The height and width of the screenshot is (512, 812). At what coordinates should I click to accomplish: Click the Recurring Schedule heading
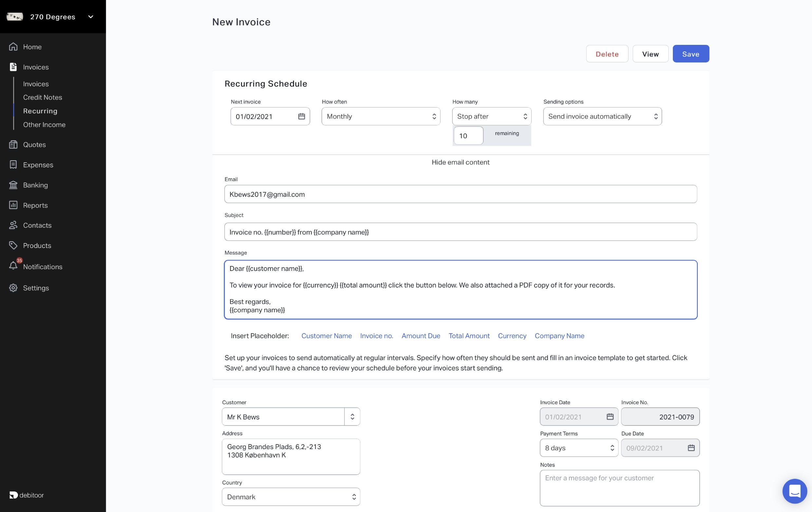point(266,83)
